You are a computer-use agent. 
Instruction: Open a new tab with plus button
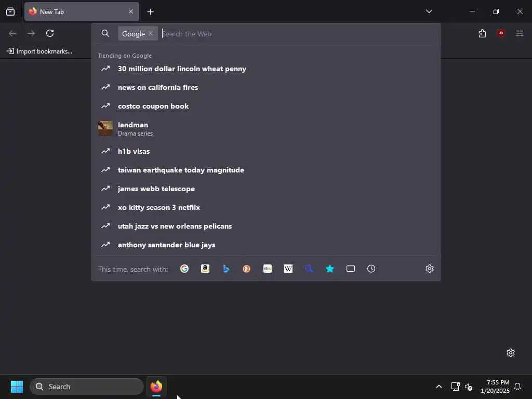coord(150,12)
